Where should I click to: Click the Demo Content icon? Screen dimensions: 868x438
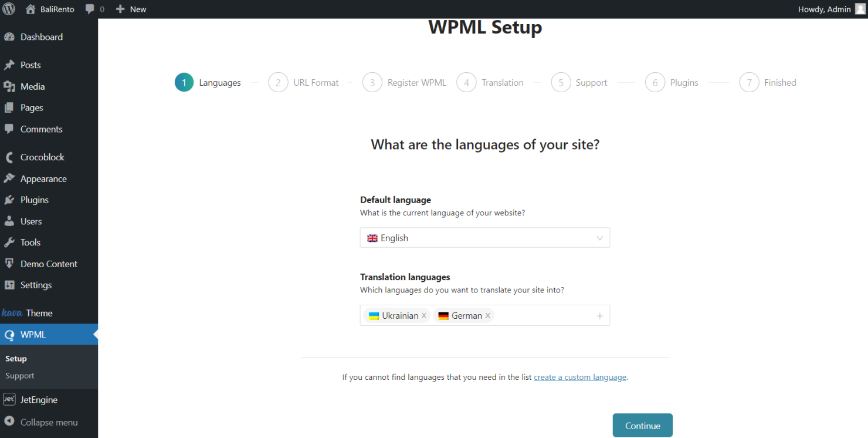pyautogui.click(x=9, y=264)
